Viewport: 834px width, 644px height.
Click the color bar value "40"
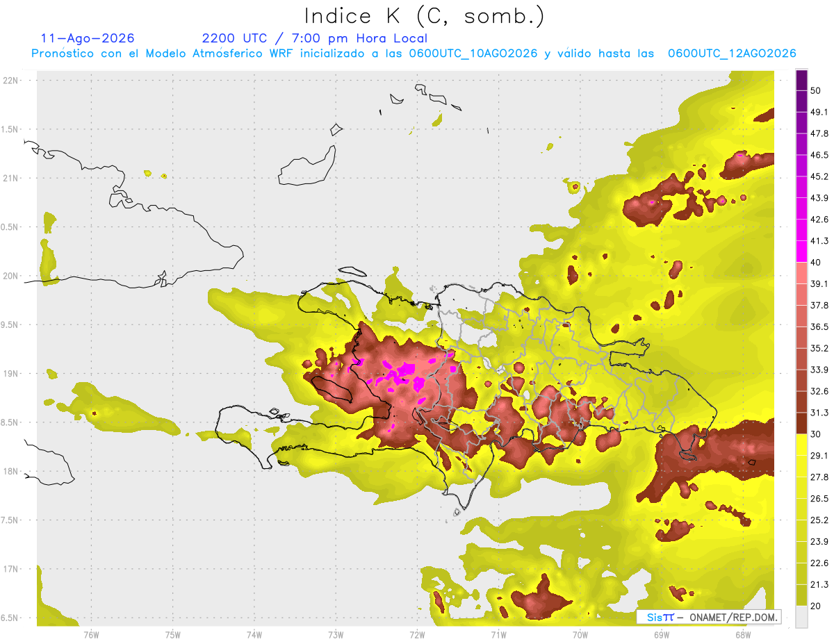(x=816, y=263)
